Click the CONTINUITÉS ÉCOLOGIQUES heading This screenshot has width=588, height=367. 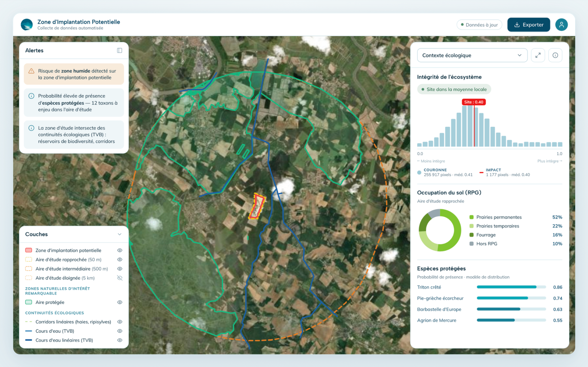click(x=55, y=313)
